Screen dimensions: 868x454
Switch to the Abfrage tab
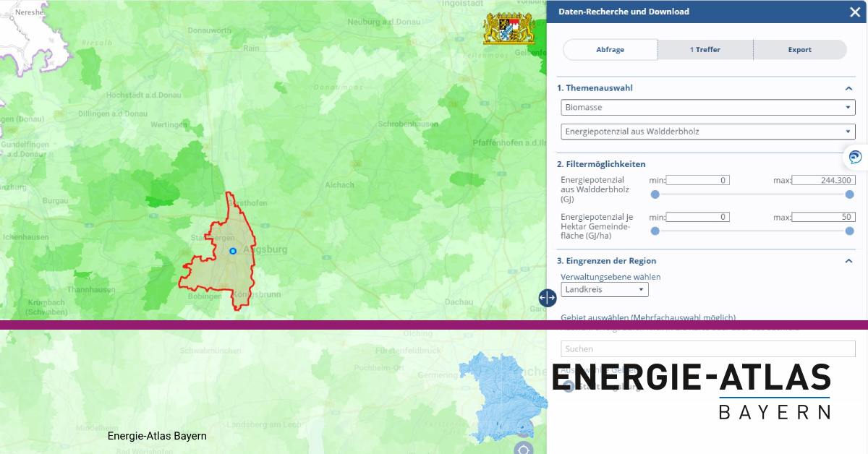point(610,50)
